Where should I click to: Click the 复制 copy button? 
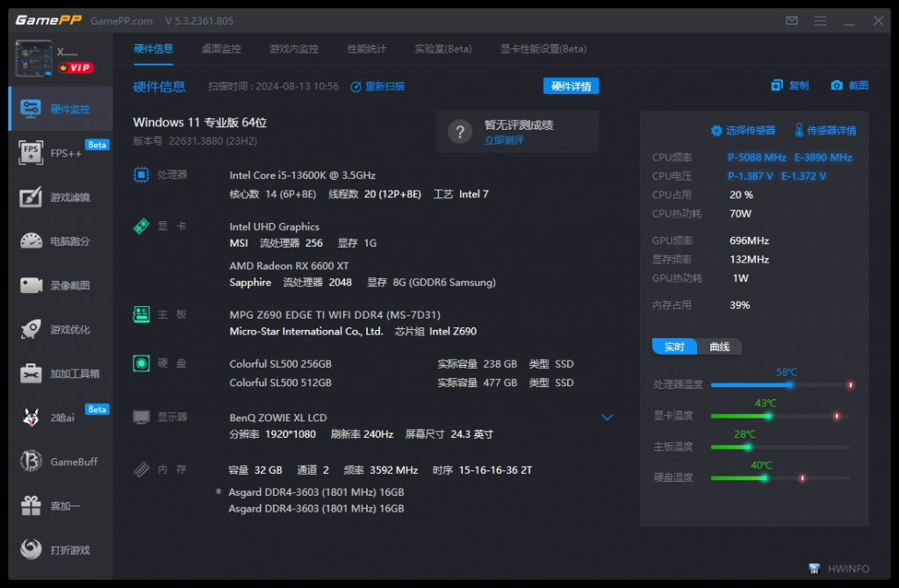(790, 85)
